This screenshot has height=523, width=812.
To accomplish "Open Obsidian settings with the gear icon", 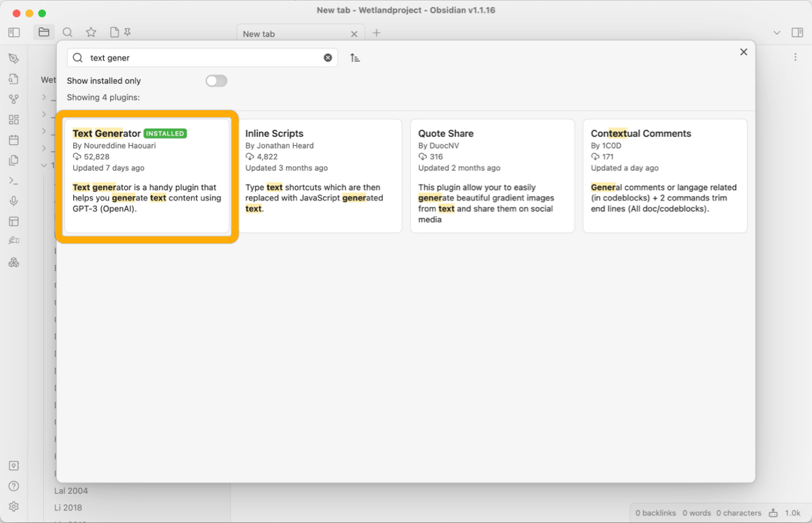I will [13, 506].
